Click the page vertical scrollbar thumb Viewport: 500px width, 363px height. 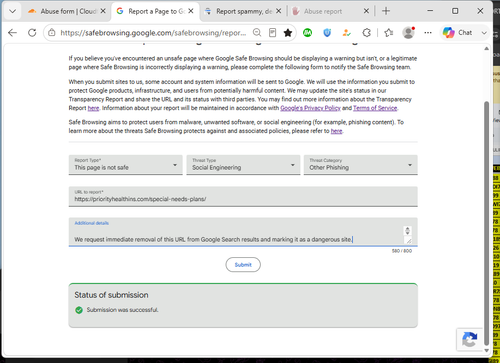[x=486, y=223]
